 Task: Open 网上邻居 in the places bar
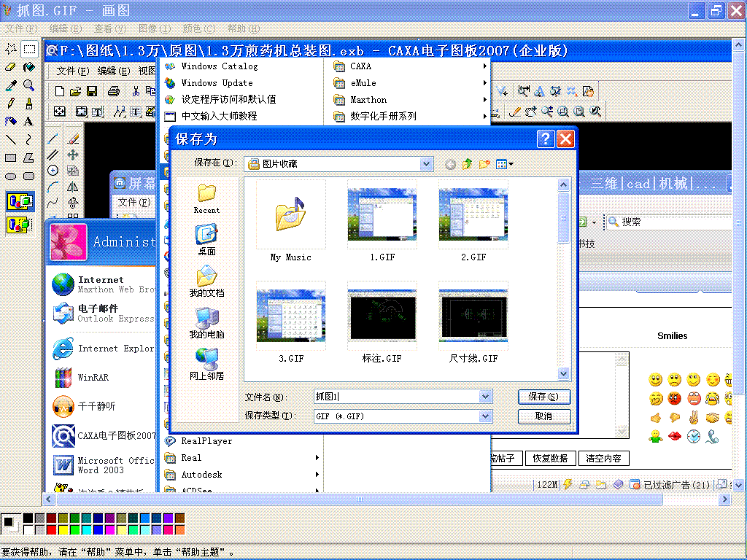pyautogui.click(x=206, y=365)
